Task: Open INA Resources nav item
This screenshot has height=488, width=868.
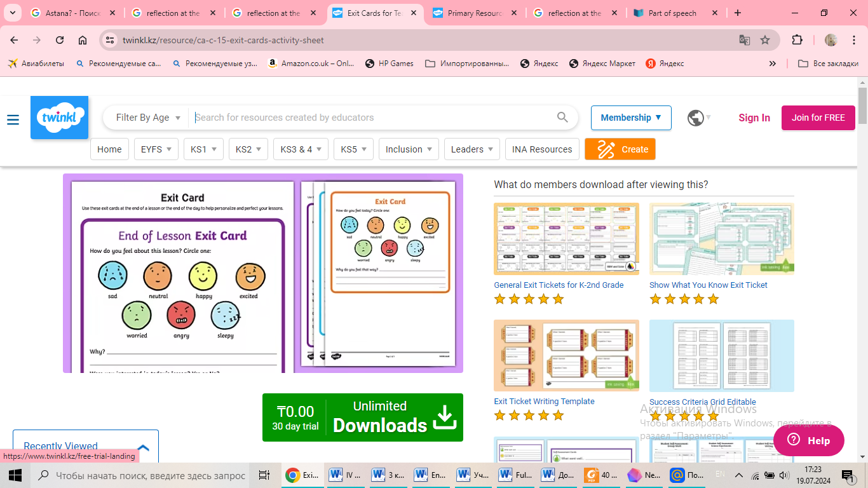Action: (542, 149)
